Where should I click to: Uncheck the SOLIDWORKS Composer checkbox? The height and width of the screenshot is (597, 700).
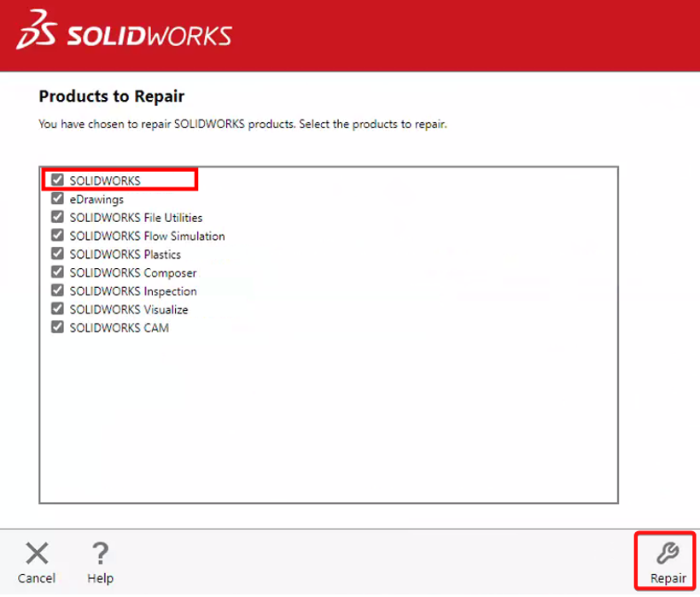pyautogui.click(x=57, y=272)
